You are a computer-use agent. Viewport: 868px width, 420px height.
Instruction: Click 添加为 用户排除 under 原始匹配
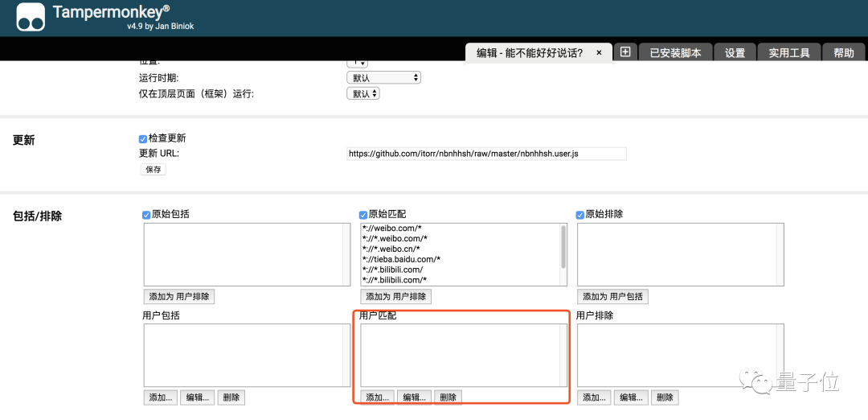(x=395, y=296)
